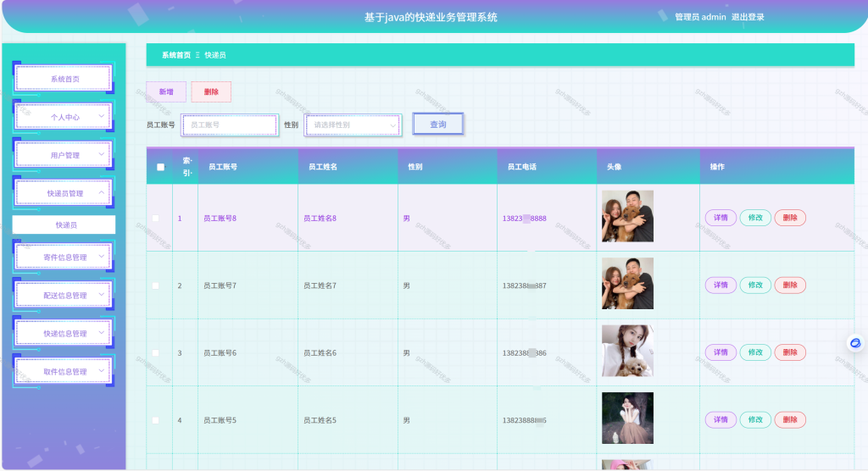Screen dimensions: 868x471
Task: Click 系统首页 in the breadcrumb
Action: click(176, 55)
